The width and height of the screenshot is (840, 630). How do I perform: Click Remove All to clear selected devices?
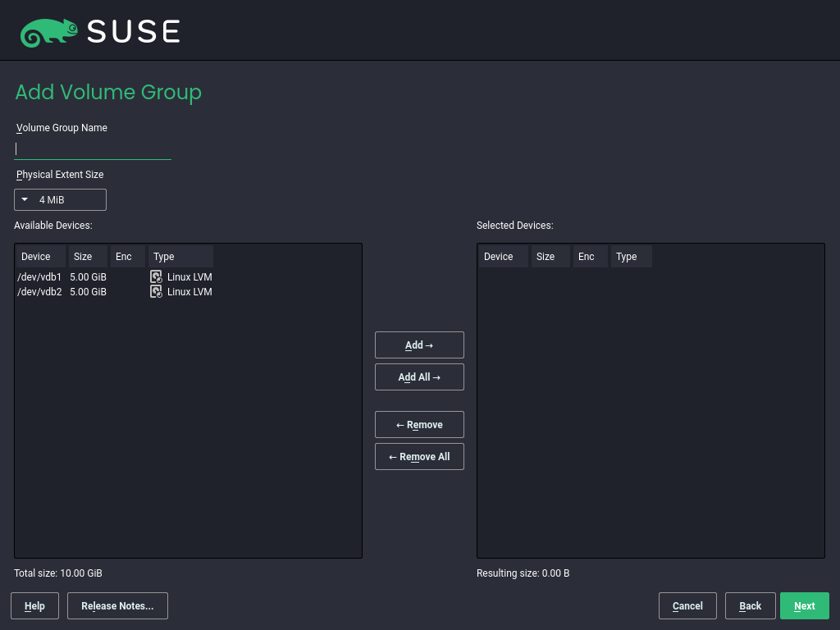(419, 456)
